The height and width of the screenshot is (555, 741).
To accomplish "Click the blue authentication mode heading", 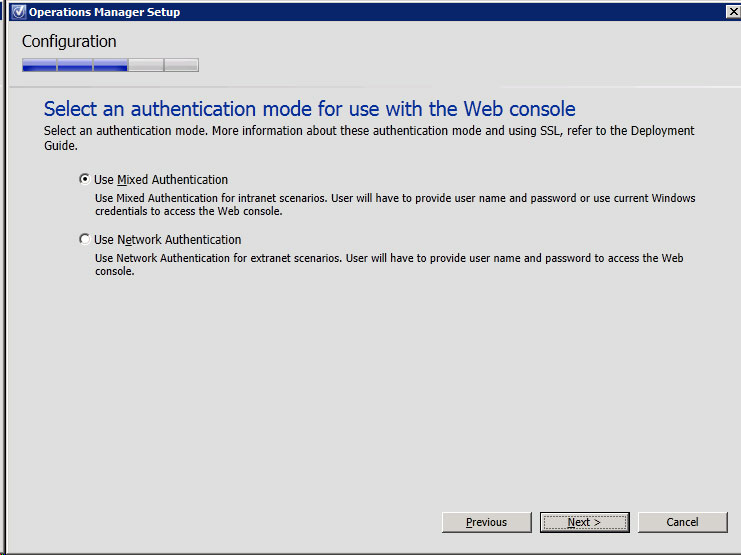I will [309, 108].
